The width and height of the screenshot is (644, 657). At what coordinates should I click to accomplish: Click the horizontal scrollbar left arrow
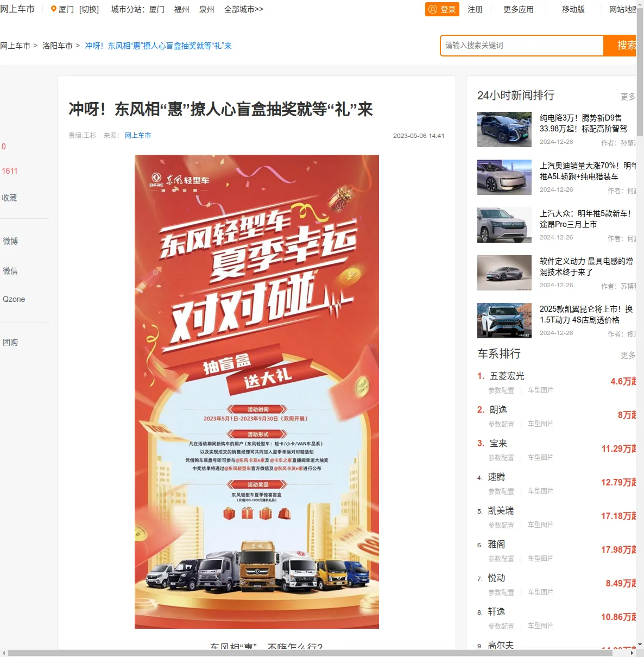(3, 653)
